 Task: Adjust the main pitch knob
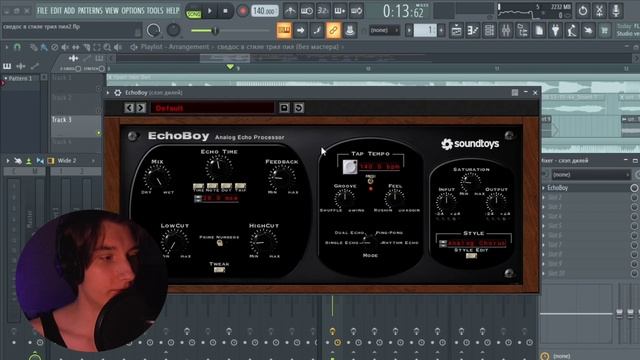173,30
